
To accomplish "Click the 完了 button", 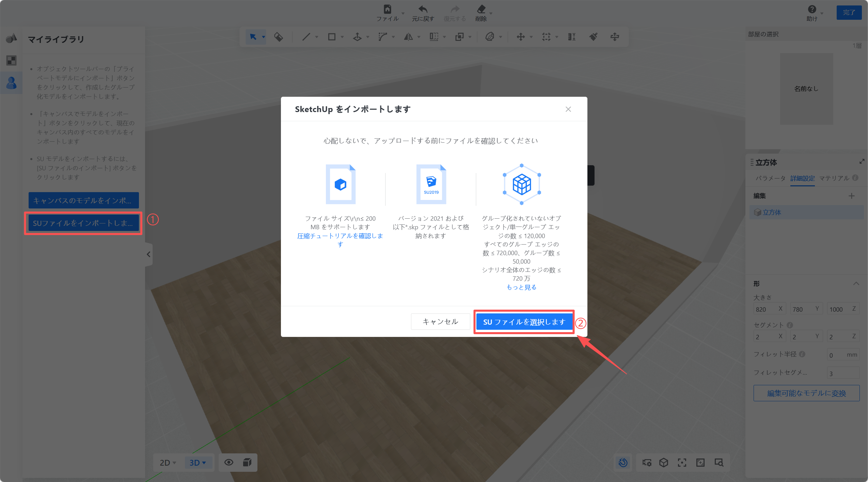I will 849,13.
